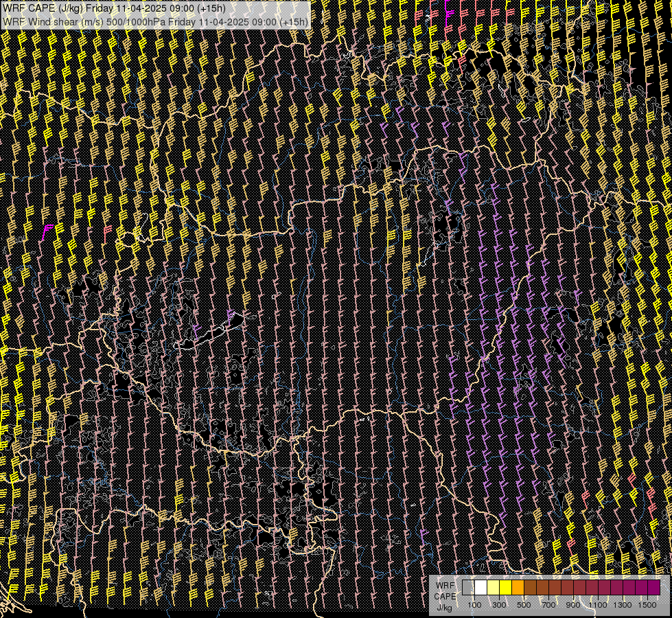Select the bright yellow legend swatch
This screenshot has height=618, width=672.
pos(506,587)
